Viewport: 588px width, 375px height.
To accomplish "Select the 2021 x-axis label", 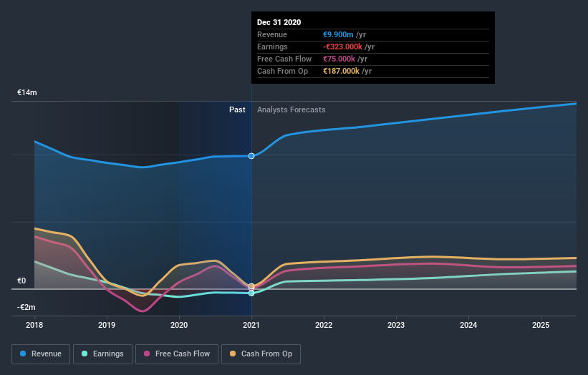I will 251,325.
